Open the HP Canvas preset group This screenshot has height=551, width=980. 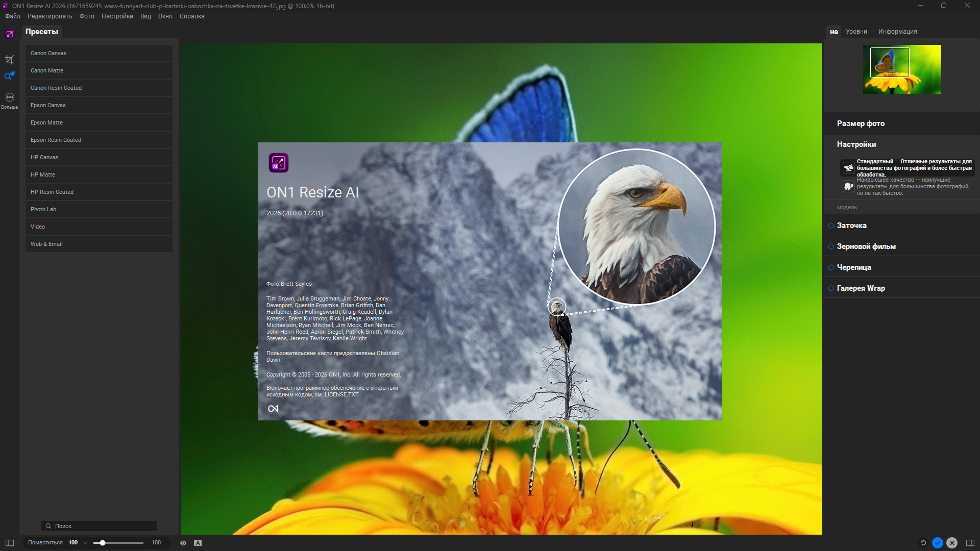tap(99, 157)
